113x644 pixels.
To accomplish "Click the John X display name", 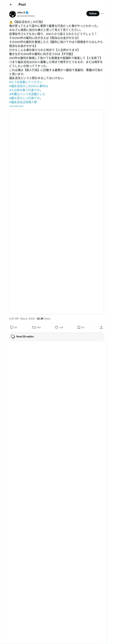I will [21, 13].
